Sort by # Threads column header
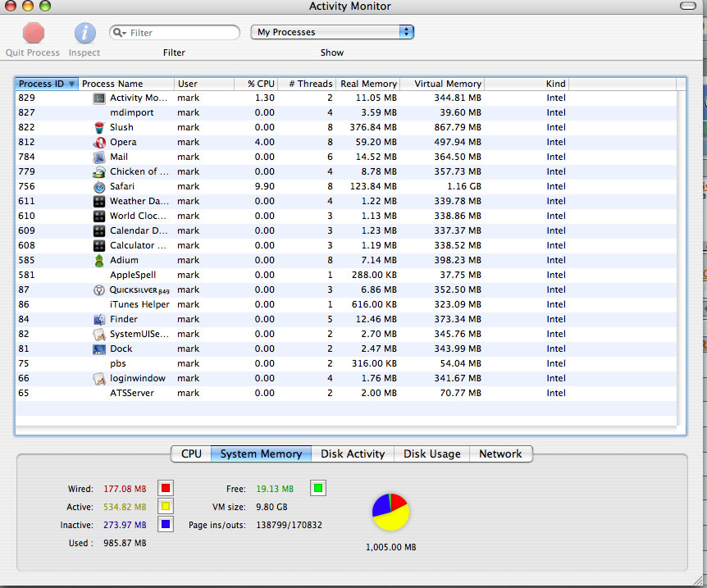This screenshot has height=588, width=707. 307,84
